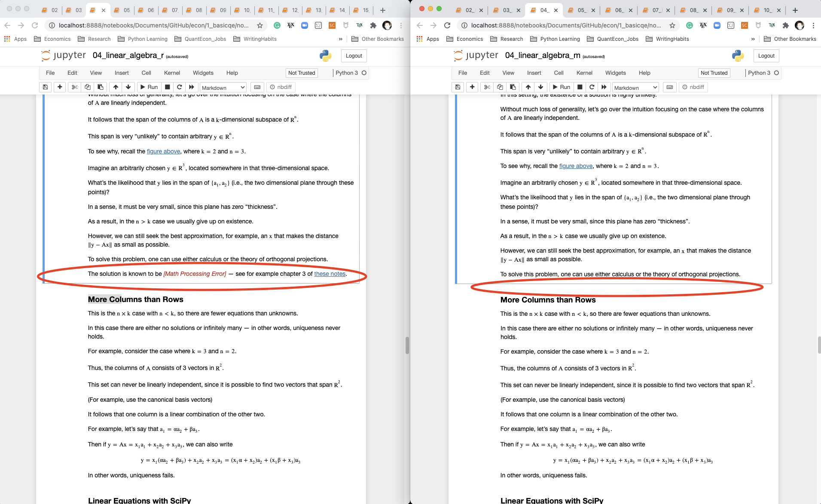
Task: Open cell type dropdown in left notebook
Action: 223,88
